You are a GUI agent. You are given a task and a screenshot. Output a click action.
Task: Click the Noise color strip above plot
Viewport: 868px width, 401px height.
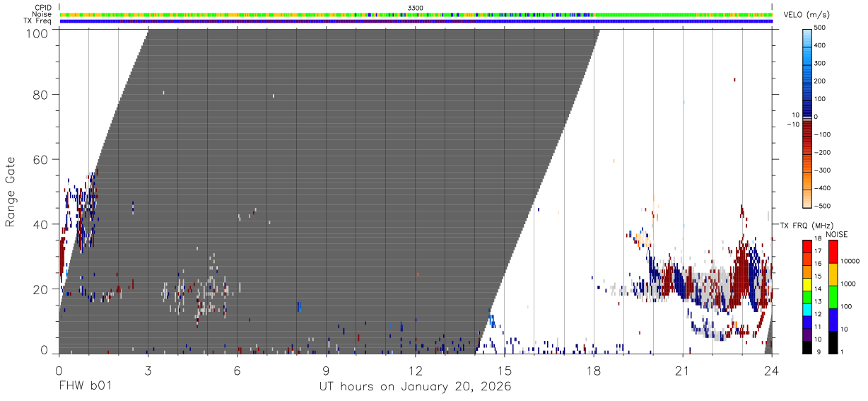click(416, 14)
